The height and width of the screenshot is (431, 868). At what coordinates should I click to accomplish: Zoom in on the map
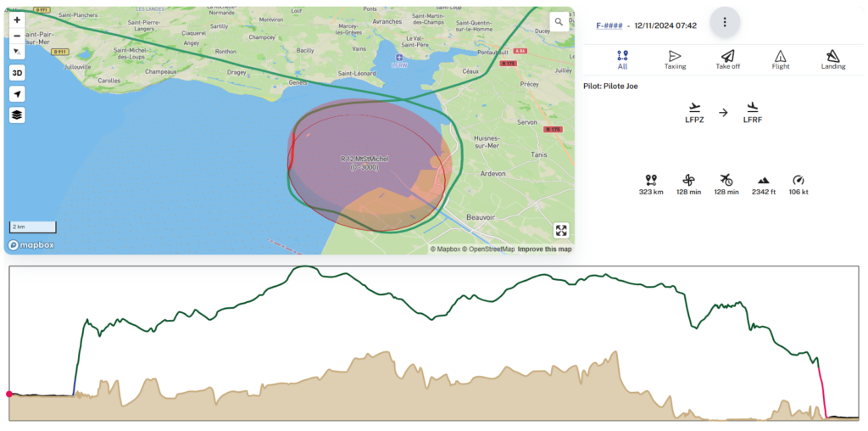pos(17,20)
